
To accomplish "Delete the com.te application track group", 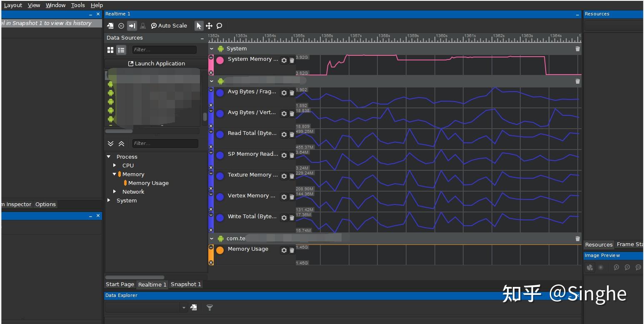I will pyautogui.click(x=577, y=239).
